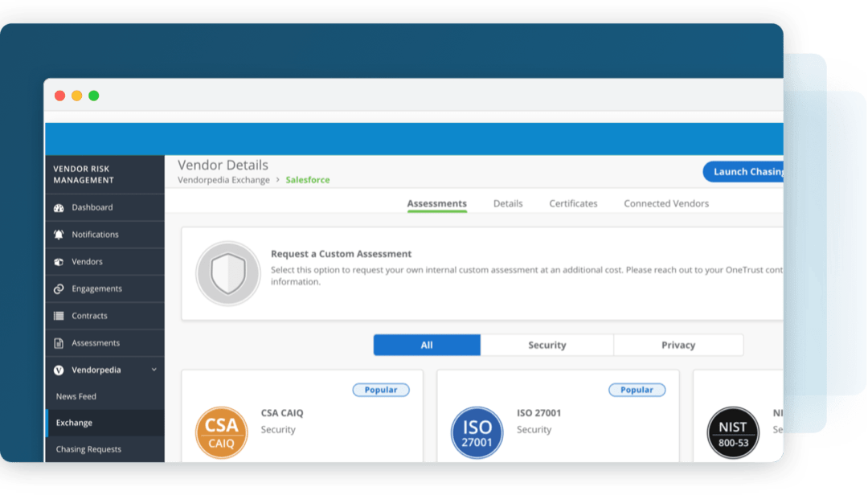Open the Chasing Requests submenu item

click(x=105, y=449)
